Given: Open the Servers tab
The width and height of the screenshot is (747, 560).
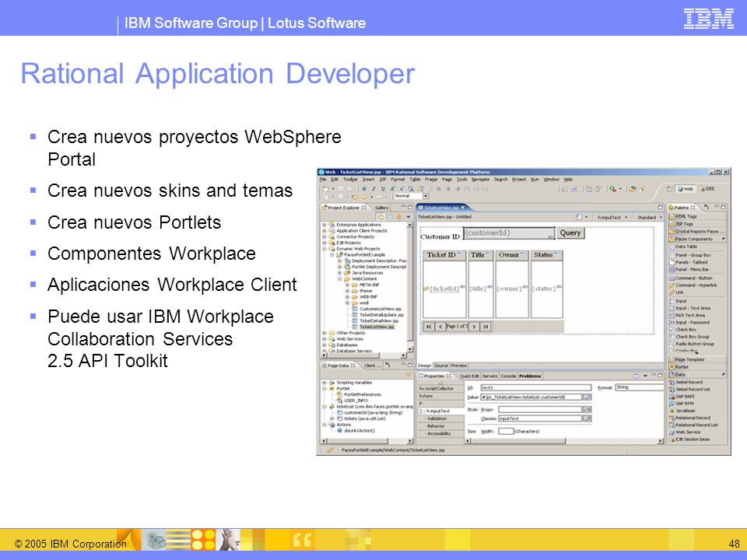Looking at the screenshot, I should (489, 376).
